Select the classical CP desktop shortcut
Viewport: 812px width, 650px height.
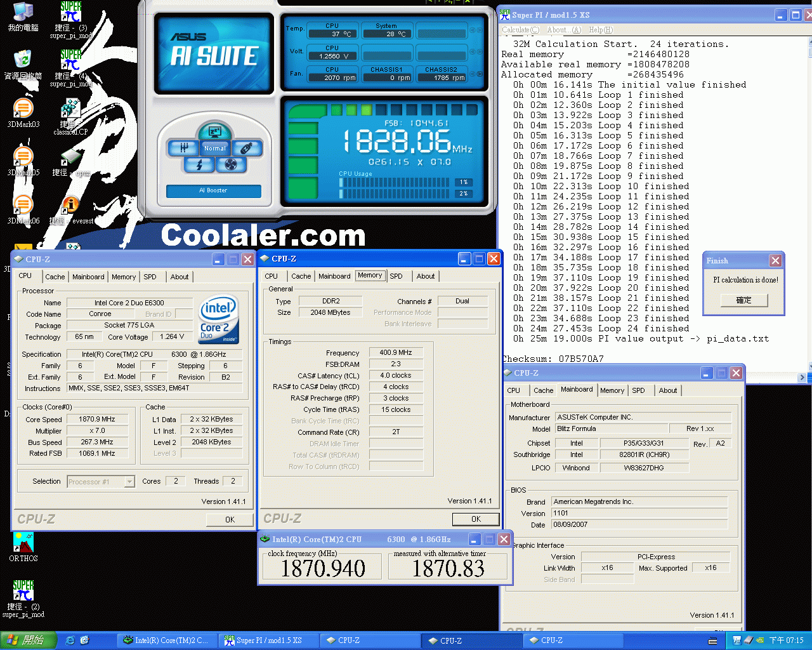point(70,117)
